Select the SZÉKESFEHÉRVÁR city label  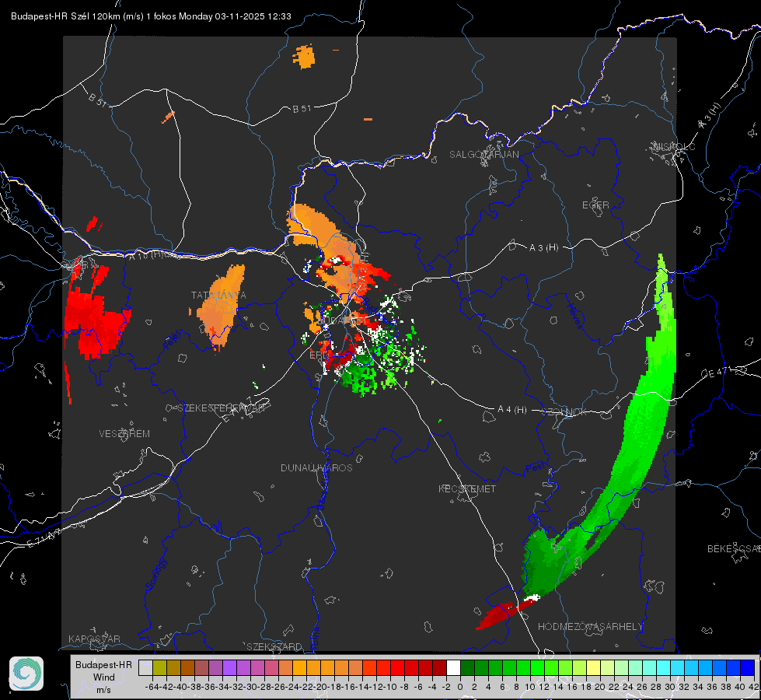pos(222,408)
